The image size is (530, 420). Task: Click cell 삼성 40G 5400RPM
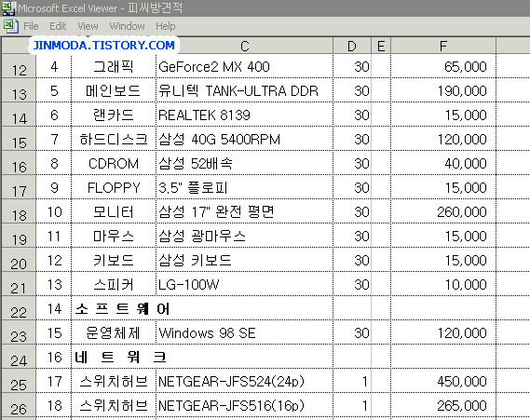point(244,139)
